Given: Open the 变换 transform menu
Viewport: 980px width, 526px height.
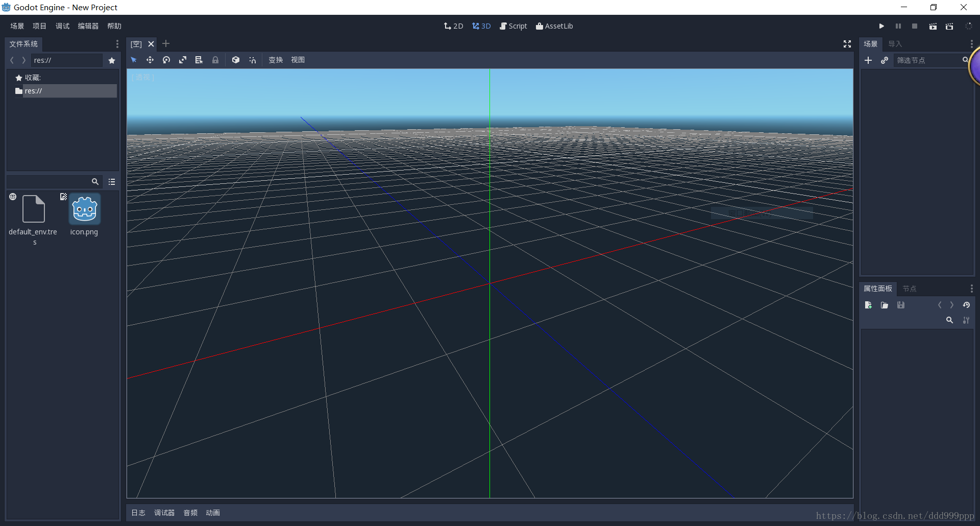Looking at the screenshot, I should point(276,60).
